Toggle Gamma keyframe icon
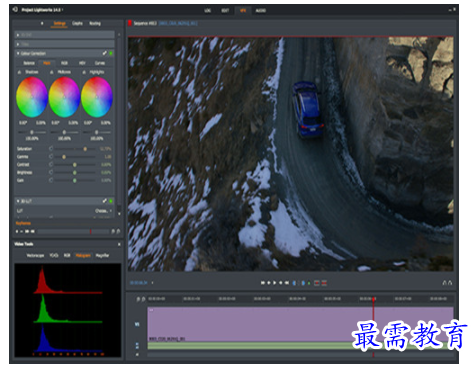Screen dimensions: 476x367 tap(51, 156)
